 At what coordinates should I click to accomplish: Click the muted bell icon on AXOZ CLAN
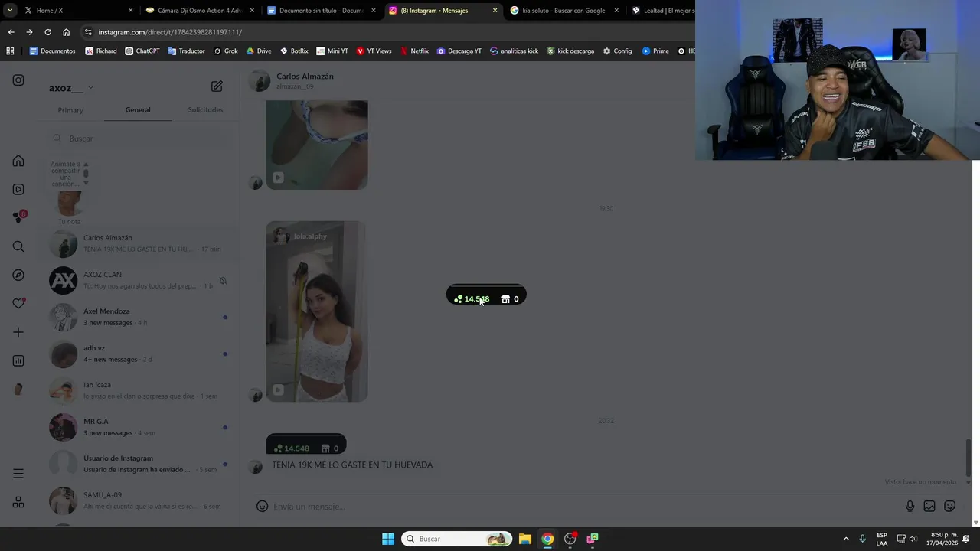coord(223,281)
